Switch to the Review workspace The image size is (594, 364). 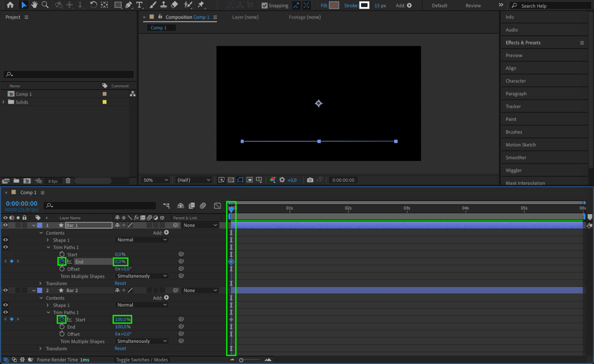[x=473, y=5]
